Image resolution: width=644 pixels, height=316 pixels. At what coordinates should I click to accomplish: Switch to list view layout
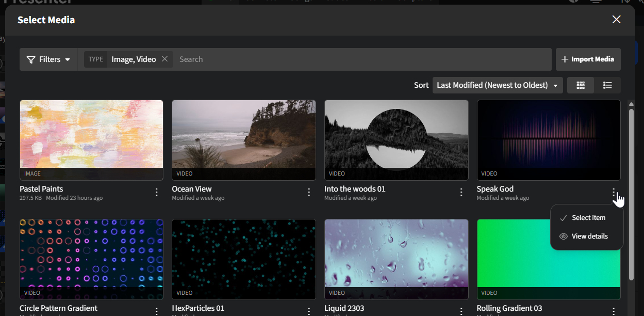point(607,85)
